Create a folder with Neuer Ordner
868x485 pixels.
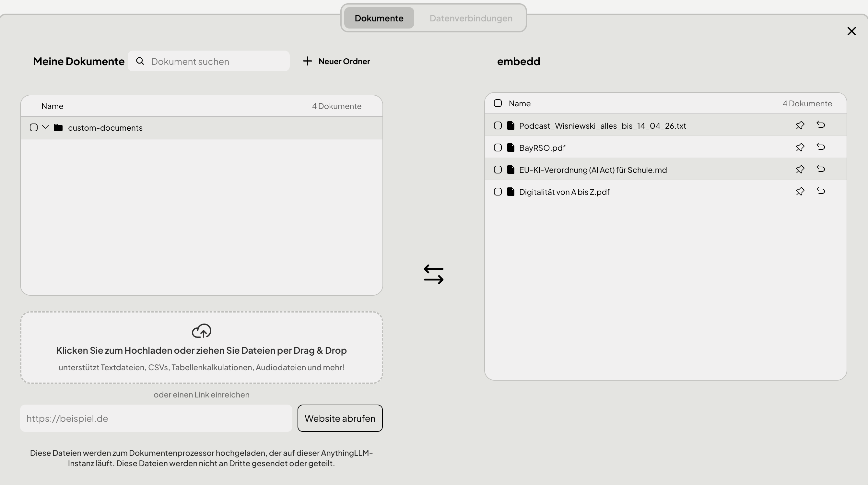tap(336, 61)
